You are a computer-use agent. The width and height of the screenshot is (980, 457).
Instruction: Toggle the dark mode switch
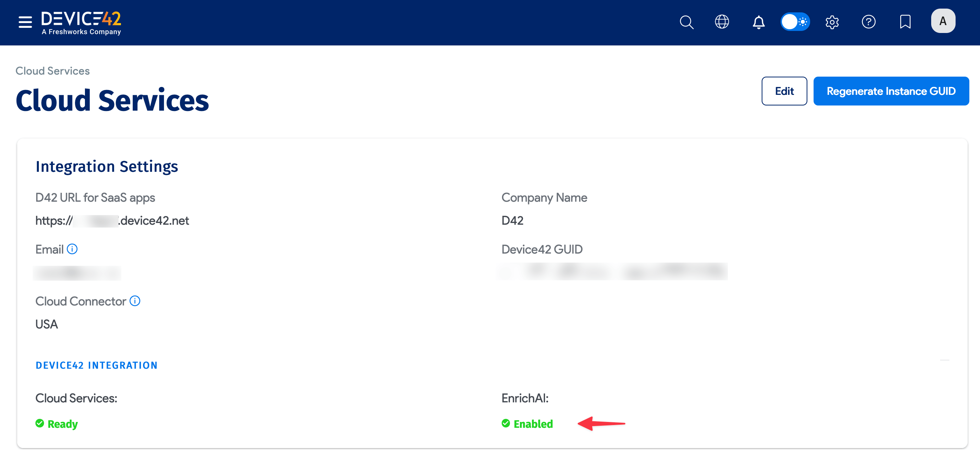[x=795, y=22]
